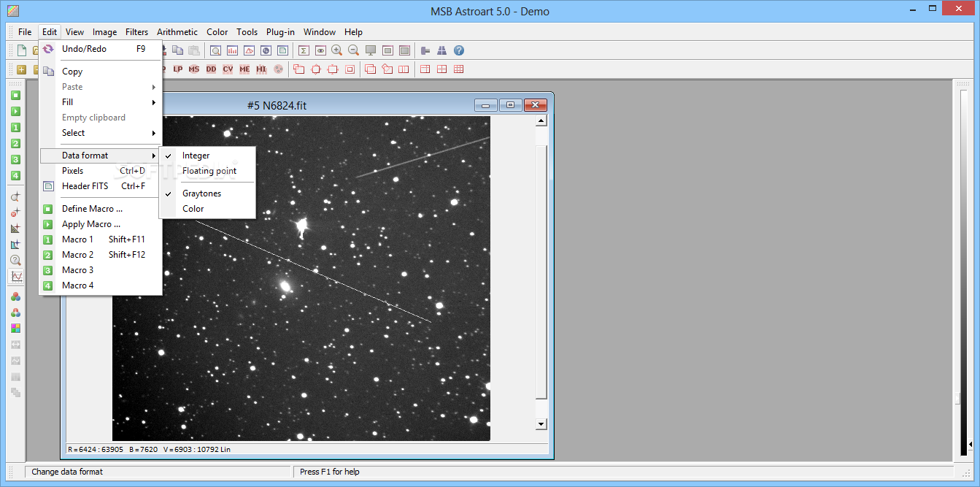Select the CV filter icon
The height and width of the screenshot is (487, 980).
228,69
